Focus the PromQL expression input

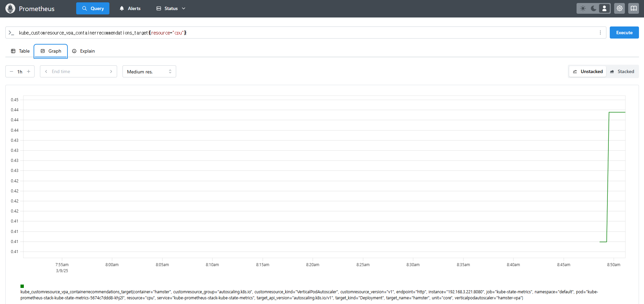[x=305, y=33]
